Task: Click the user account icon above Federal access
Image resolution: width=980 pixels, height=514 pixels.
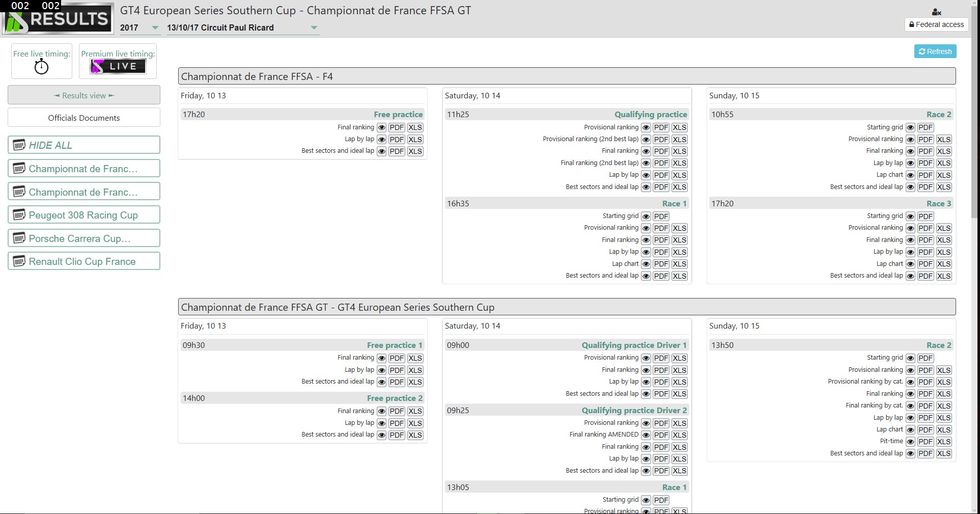Action: 936,12
